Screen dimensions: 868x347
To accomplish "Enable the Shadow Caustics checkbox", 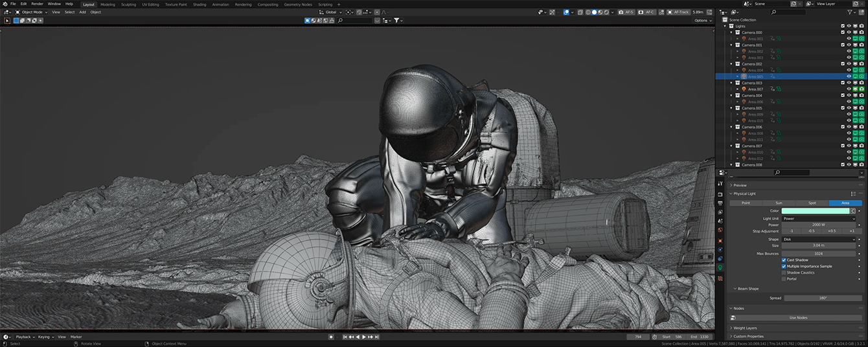I will click(x=784, y=273).
